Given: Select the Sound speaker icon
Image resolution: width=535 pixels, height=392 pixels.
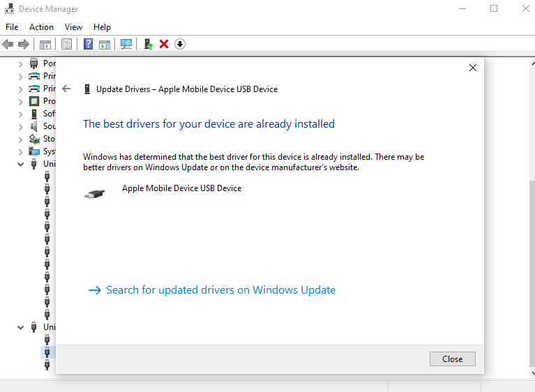Looking at the screenshot, I should click(x=33, y=126).
